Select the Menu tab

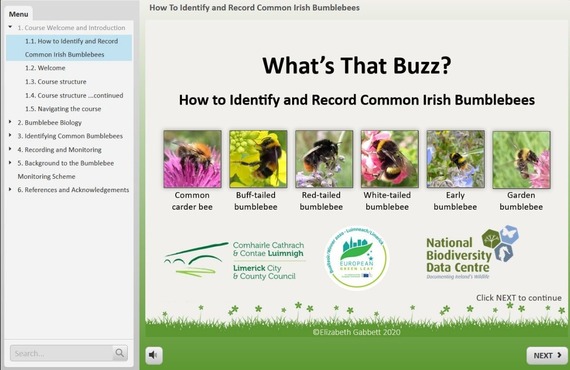[x=19, y=14]
